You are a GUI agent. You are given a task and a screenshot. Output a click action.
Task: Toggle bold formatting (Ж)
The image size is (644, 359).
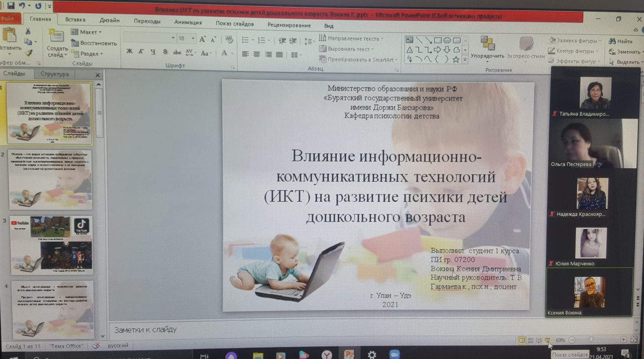tap(129, 52)
